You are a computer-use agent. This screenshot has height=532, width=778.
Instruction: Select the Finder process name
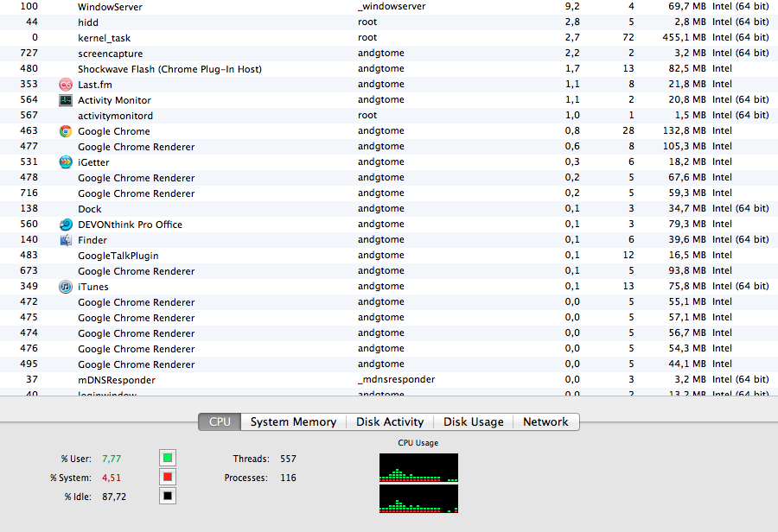click(x=92, y=240)
